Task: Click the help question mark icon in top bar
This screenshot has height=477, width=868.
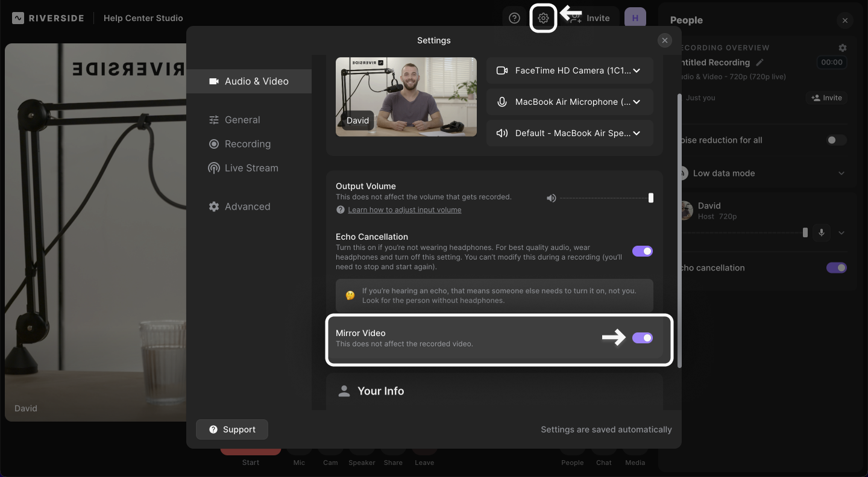Action: 514,18
